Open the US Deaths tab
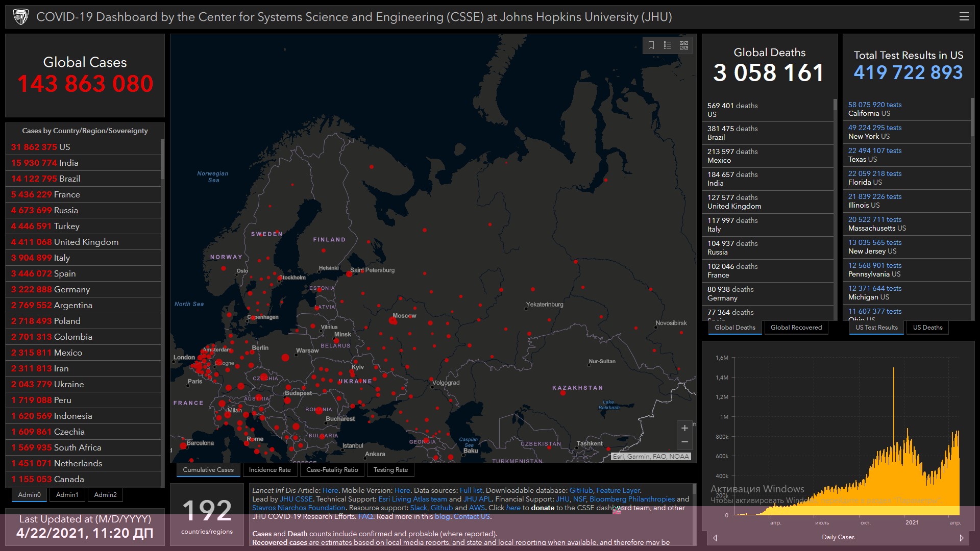Image resolution: width=980 pixels, height=551 pixels. (927, 328)
